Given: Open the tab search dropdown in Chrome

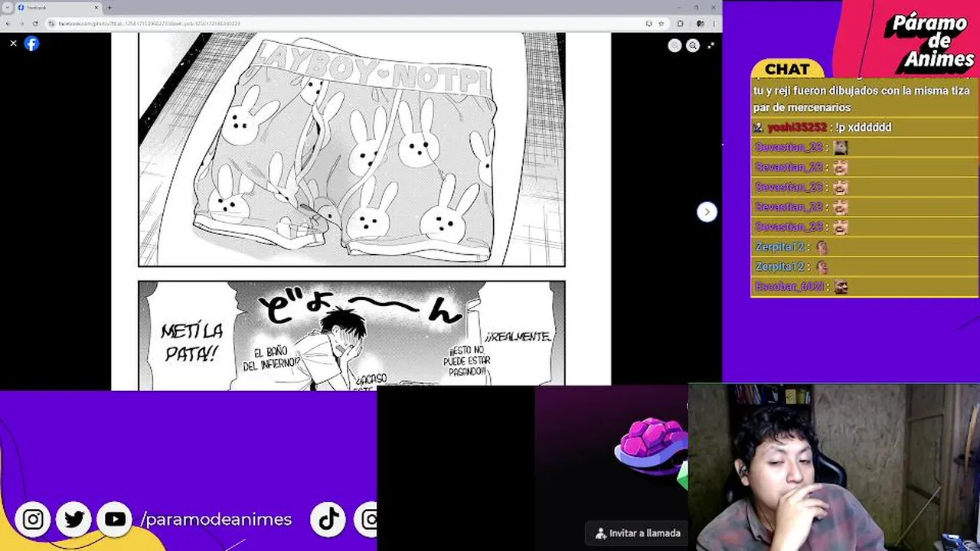Looking at the screenshot, I should click(8, 8).
